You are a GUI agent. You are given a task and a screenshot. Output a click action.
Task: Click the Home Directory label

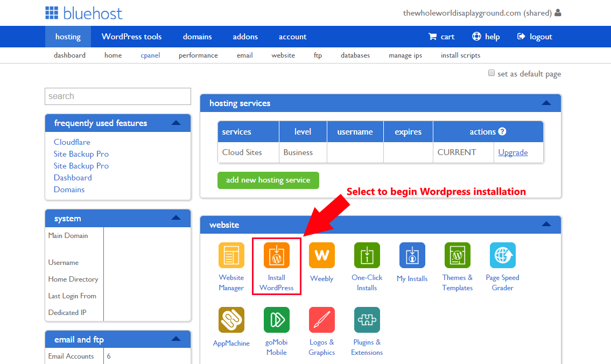click(73, 279)
